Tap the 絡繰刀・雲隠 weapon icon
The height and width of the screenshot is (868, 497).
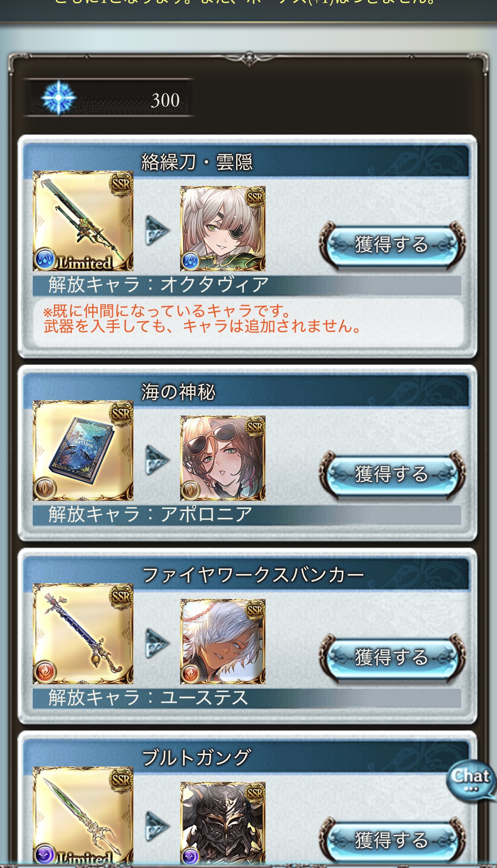click(x=83, y=221)
